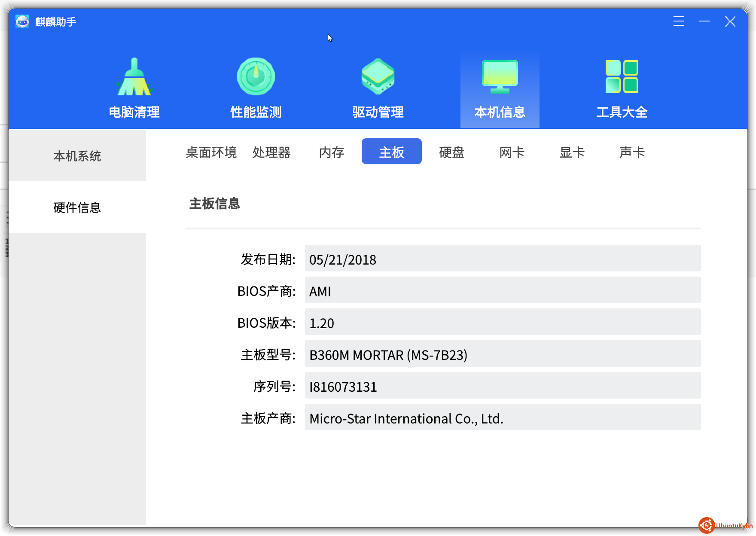This screenshot has height=536, width=756.
Task: Click the 工具大全 label text
Action: click(x=622, y=112)
